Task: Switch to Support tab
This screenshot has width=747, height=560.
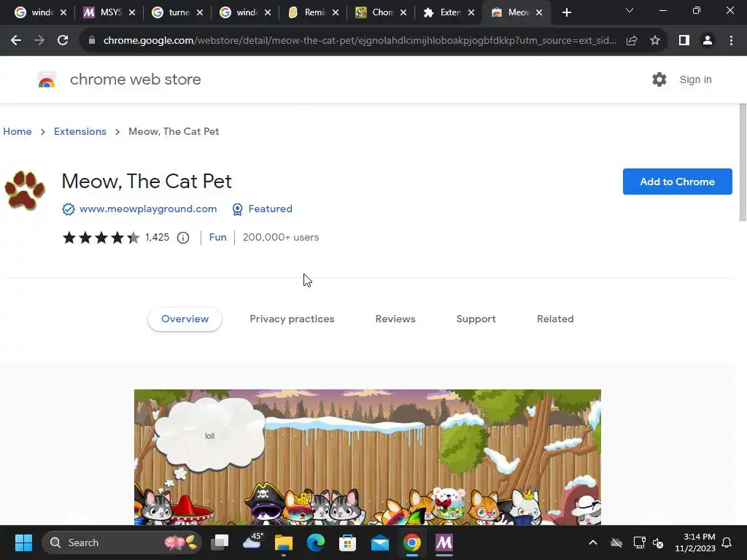Action: pos(476,319)
